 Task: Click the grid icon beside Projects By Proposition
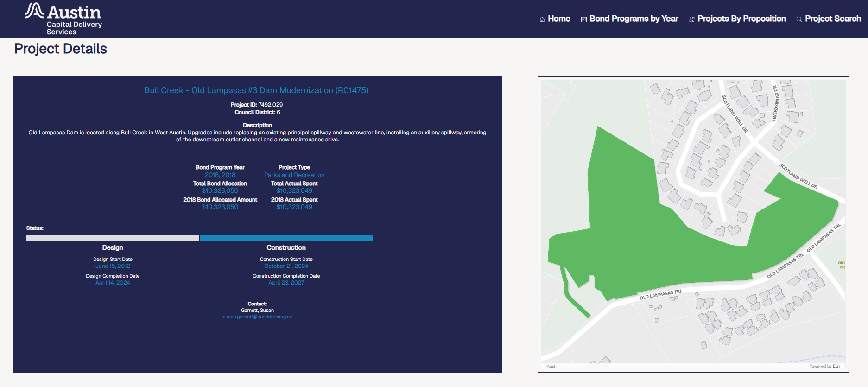click(692, 19)
